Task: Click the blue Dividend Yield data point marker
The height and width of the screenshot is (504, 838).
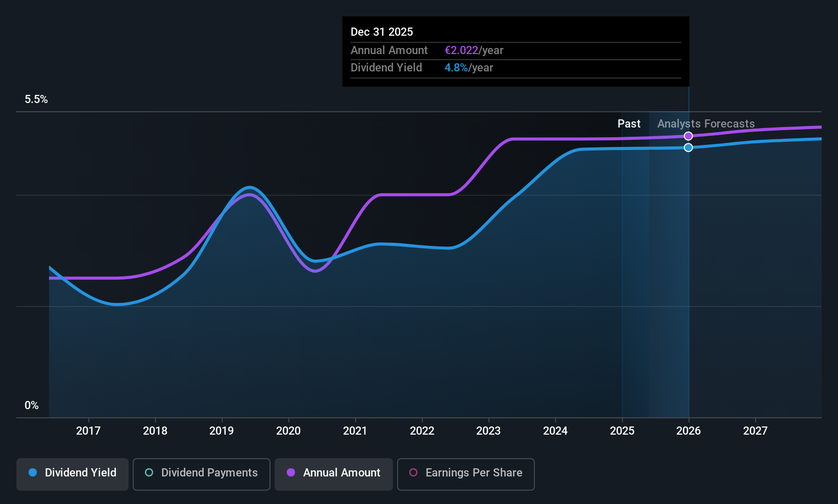Action: 688,147
